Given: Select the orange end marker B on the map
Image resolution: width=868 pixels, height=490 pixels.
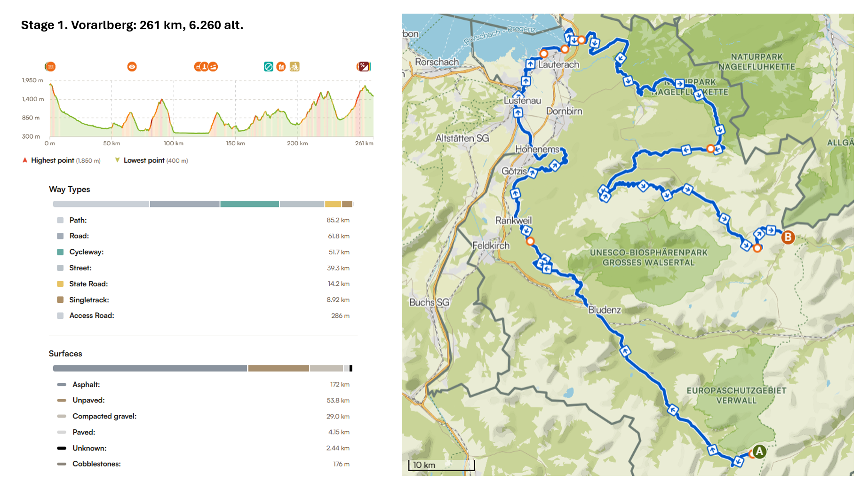Looking at the screenshot, I should click(x=788, y=237).
